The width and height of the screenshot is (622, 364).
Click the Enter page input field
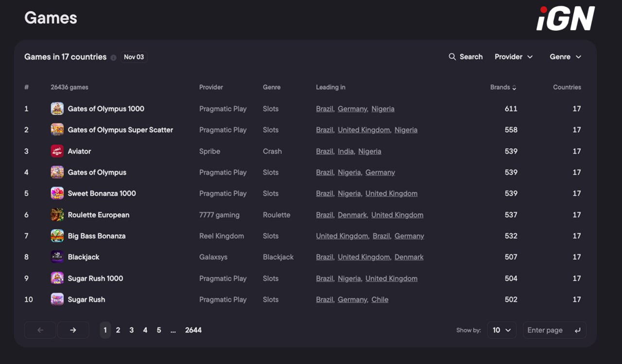[x=549, y=330]
